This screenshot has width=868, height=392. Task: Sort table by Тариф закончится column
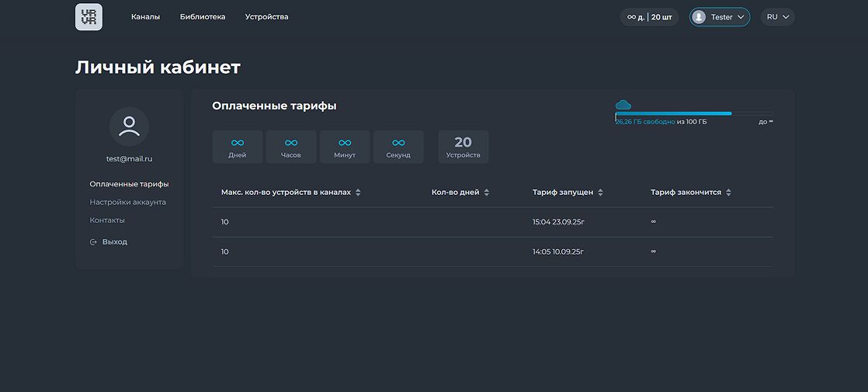point(728,193)
